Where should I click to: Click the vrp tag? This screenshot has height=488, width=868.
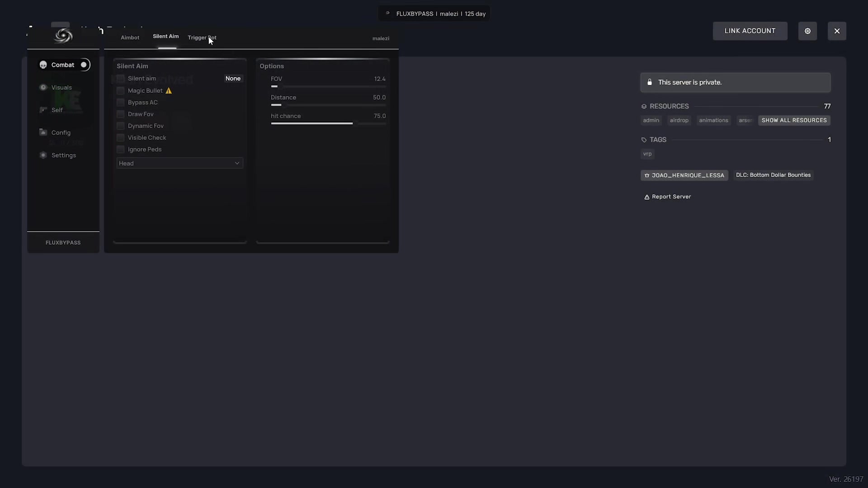tap(647, 154)
